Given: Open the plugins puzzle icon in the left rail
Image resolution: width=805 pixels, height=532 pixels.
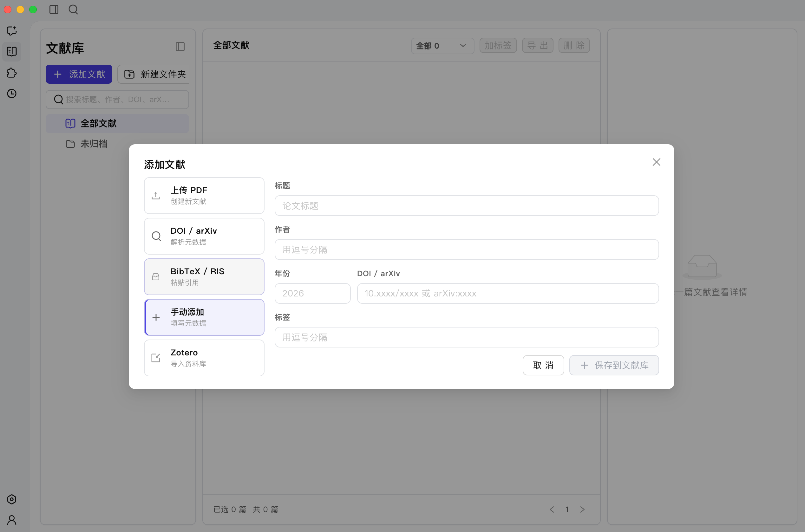Looking at the screenshot, I should (12, 73).
